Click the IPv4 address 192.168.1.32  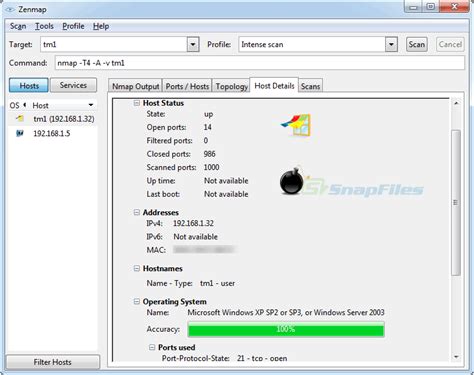[x=193, y=223]
